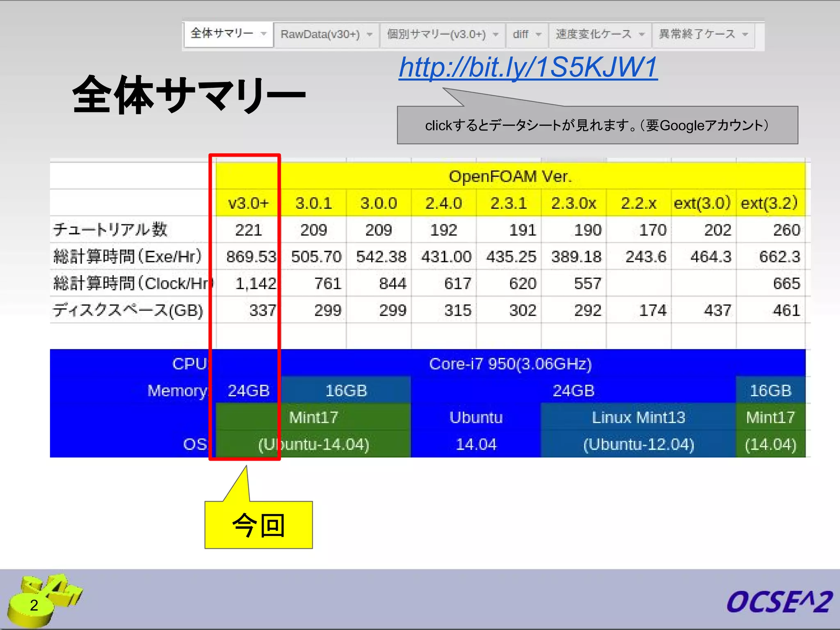
Task: Select the cell with value 1,142
Action: pyautogui.click(x=249, y=283)
